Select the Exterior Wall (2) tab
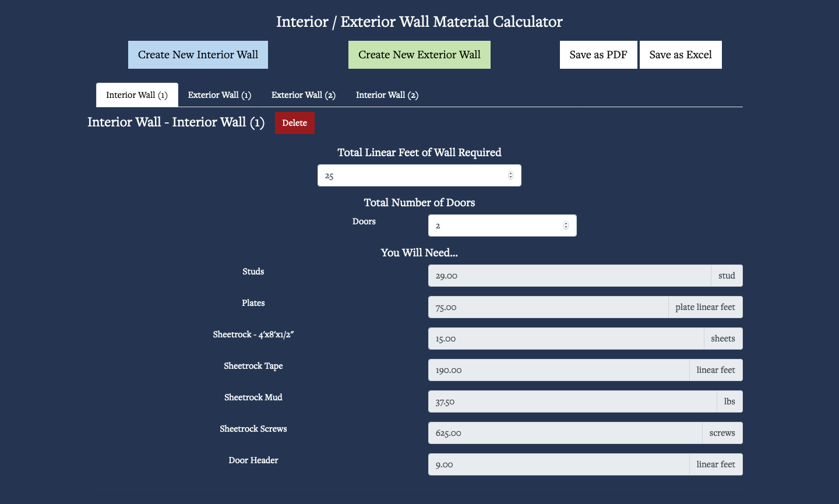Screen dimensions: 839x504 pos(304,95)
